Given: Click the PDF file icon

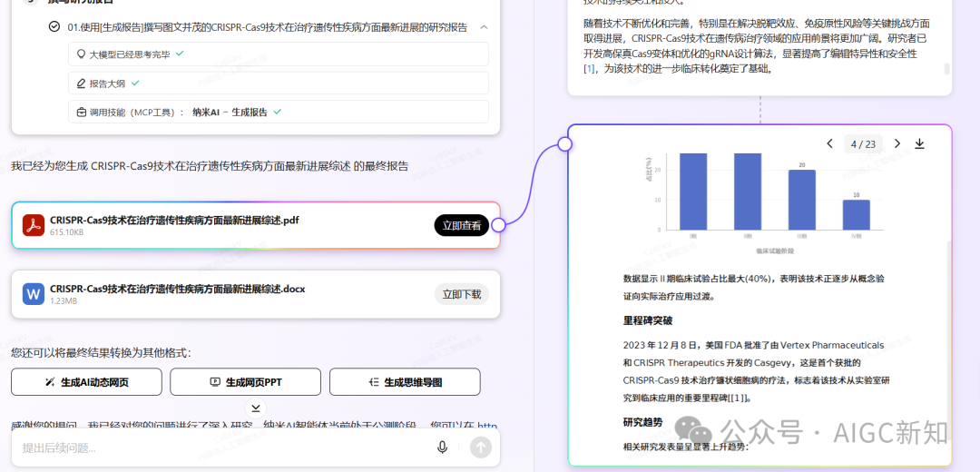Looking at the screenshot, I should pos(34,226).
